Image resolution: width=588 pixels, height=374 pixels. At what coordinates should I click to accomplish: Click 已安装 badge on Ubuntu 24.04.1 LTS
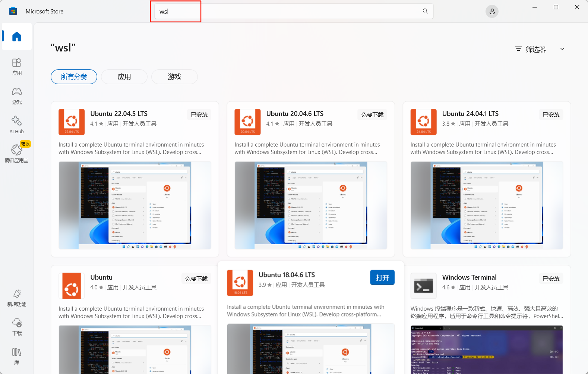click(551, 115)
